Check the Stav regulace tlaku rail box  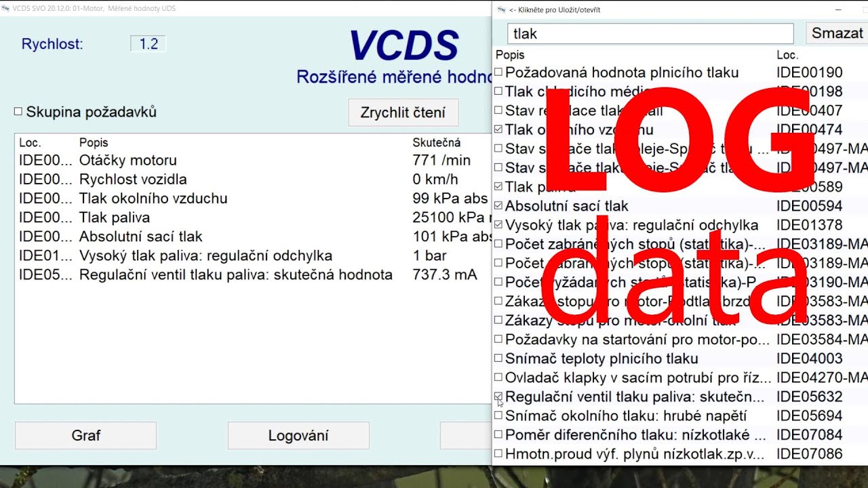(499, 110)
